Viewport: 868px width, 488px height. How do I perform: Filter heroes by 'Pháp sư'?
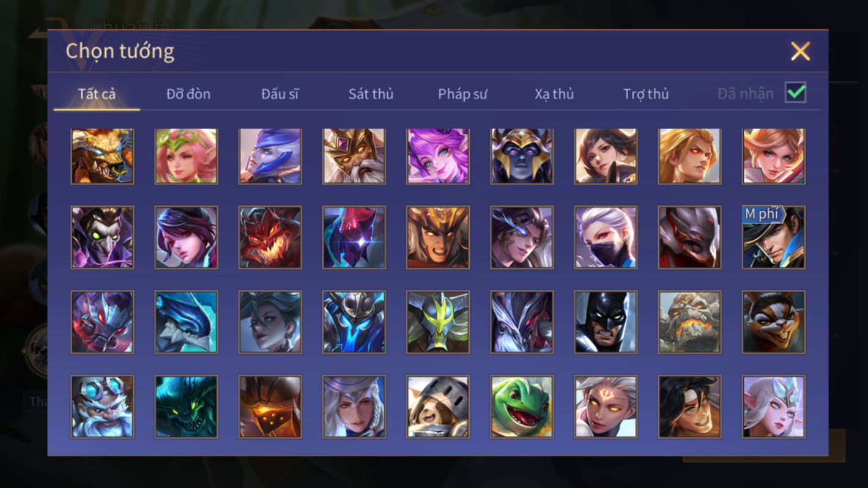point(462,94)
